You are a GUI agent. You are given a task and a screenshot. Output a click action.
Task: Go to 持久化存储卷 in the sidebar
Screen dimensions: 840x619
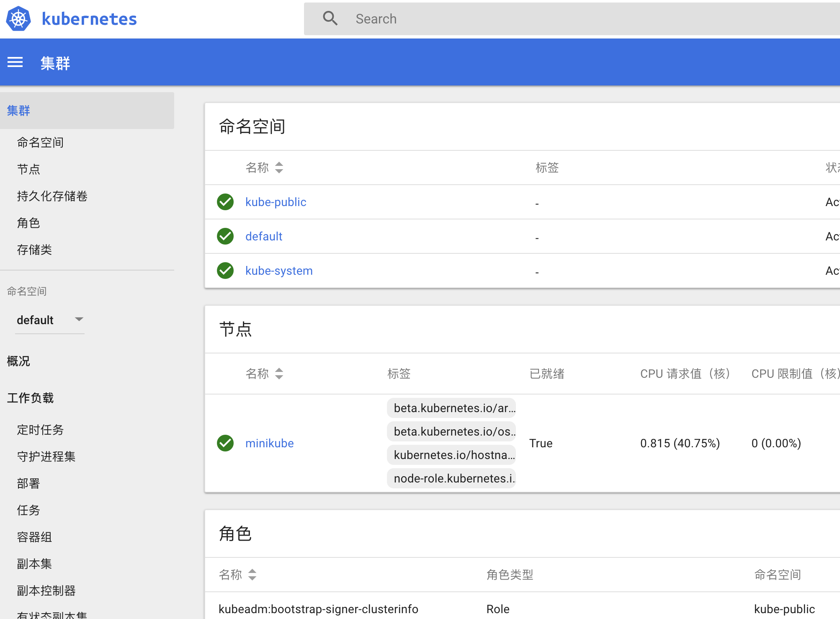coord(52,196)
